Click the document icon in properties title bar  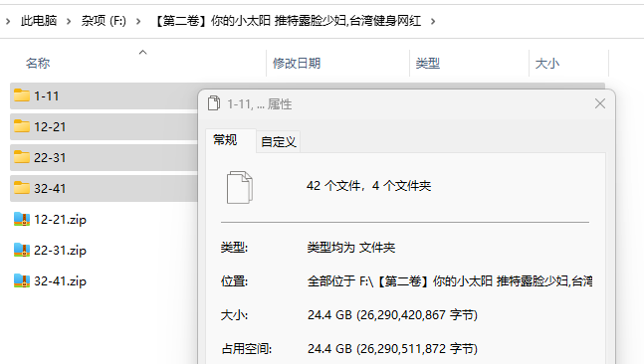pos(214,103)
